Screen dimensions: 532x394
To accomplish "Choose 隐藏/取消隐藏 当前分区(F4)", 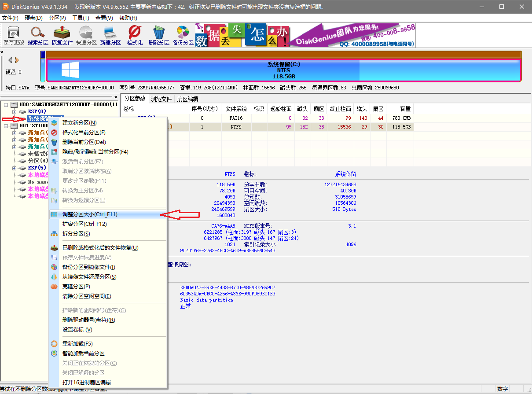I will click(108, 151).
